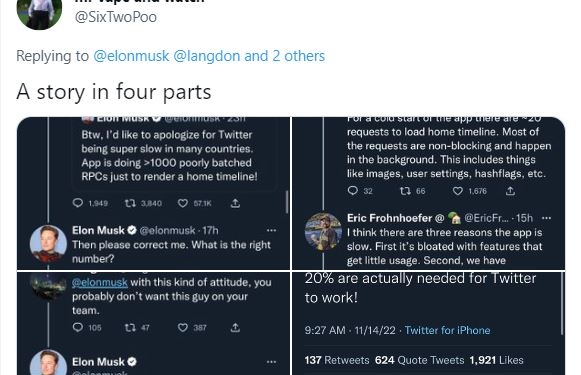Click the retweet icon showing 3,840

[130, 203]
